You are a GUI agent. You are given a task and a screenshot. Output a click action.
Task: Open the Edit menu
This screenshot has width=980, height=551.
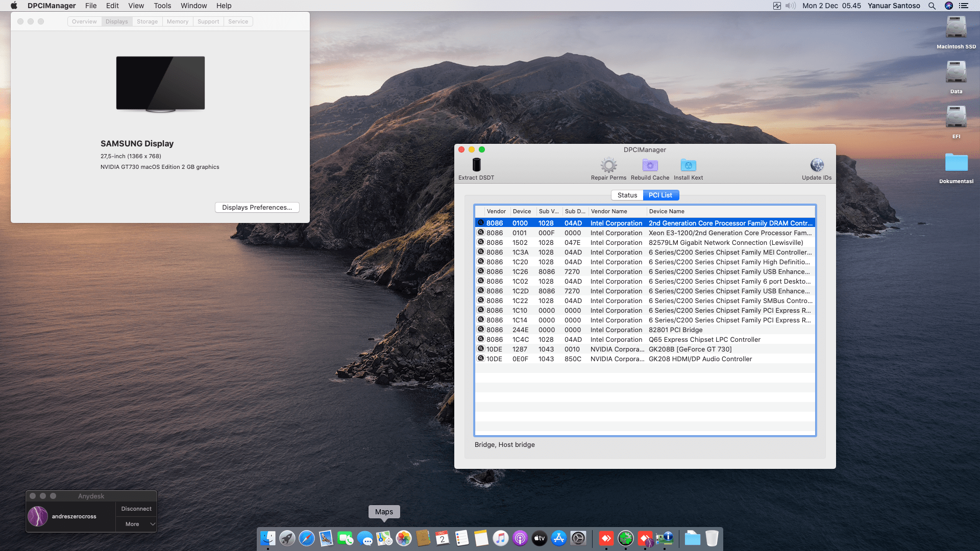pyautogui.click(x=112, y=6)
